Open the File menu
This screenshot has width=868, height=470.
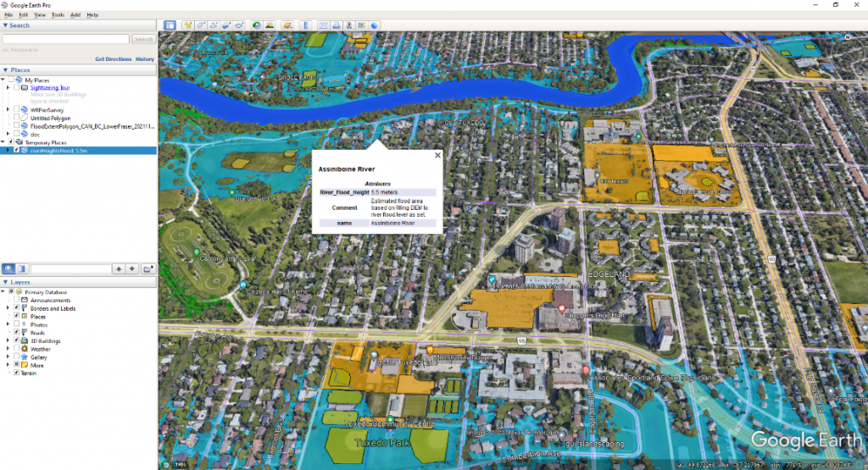coord(8,15)
